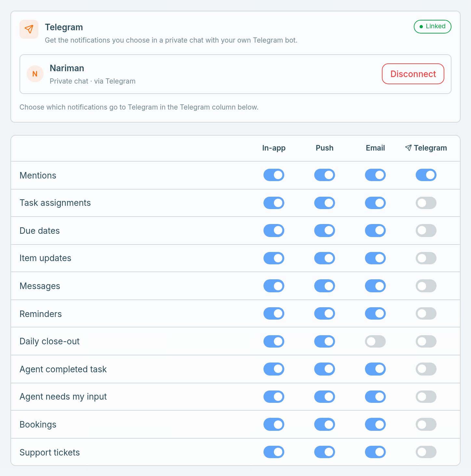471x476 pixels.
Task: Click the Mentions row label
Action: click(x=38, y=176)
